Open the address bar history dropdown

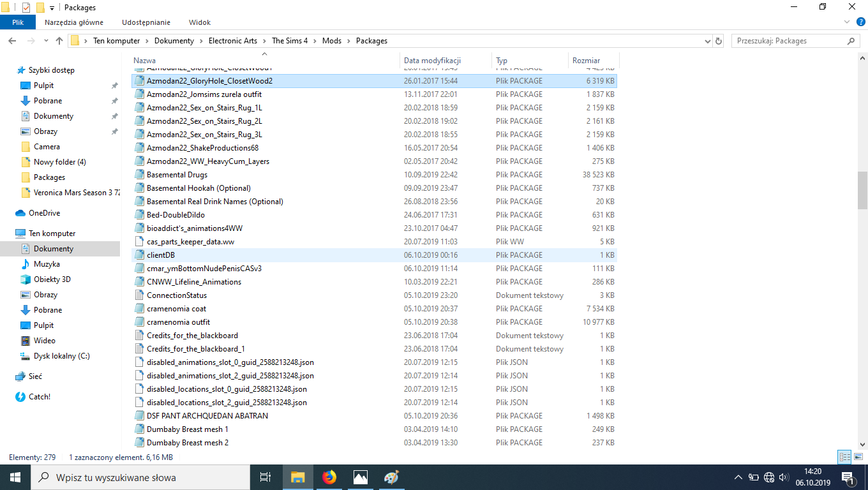pos(707,40)
